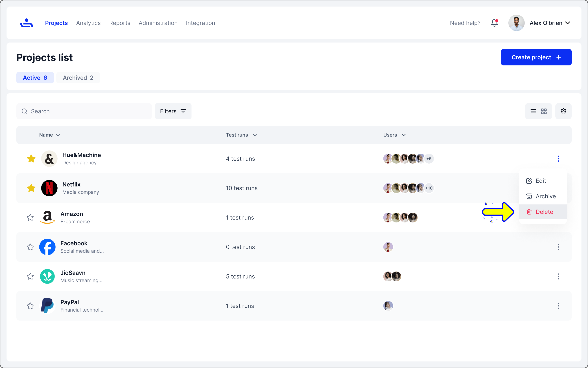Click the 'E-commerce' description text
588x368 pixels.
75,221
